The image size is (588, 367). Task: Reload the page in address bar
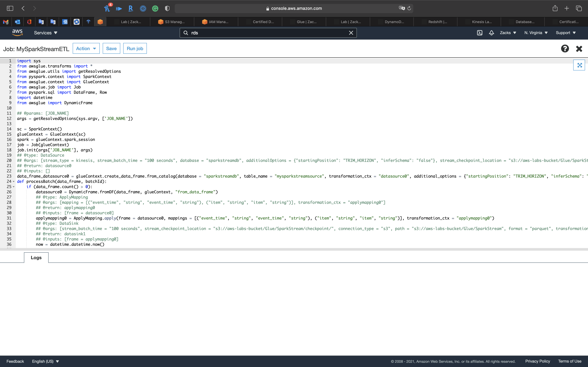tap(409, 9)
